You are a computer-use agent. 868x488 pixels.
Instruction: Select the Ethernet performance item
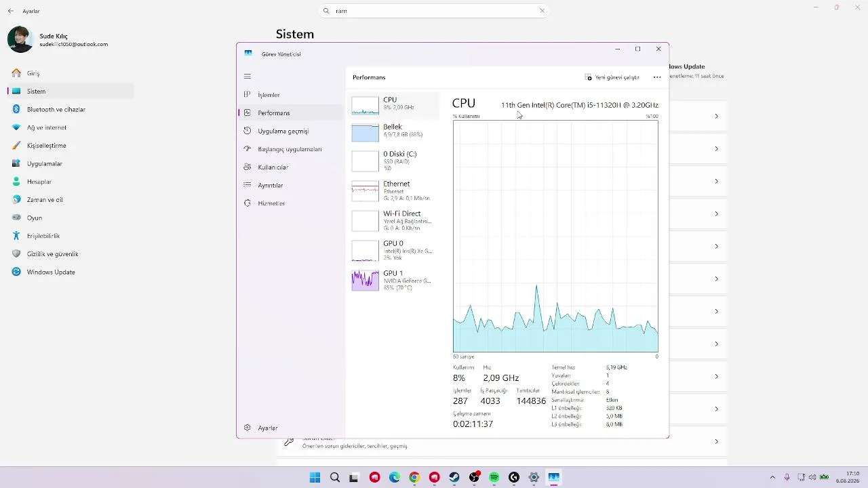pos(394,190)
